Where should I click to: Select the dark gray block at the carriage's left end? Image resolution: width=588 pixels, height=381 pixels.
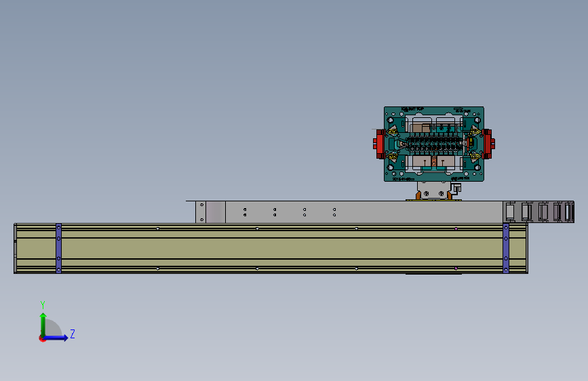(216, 212)
